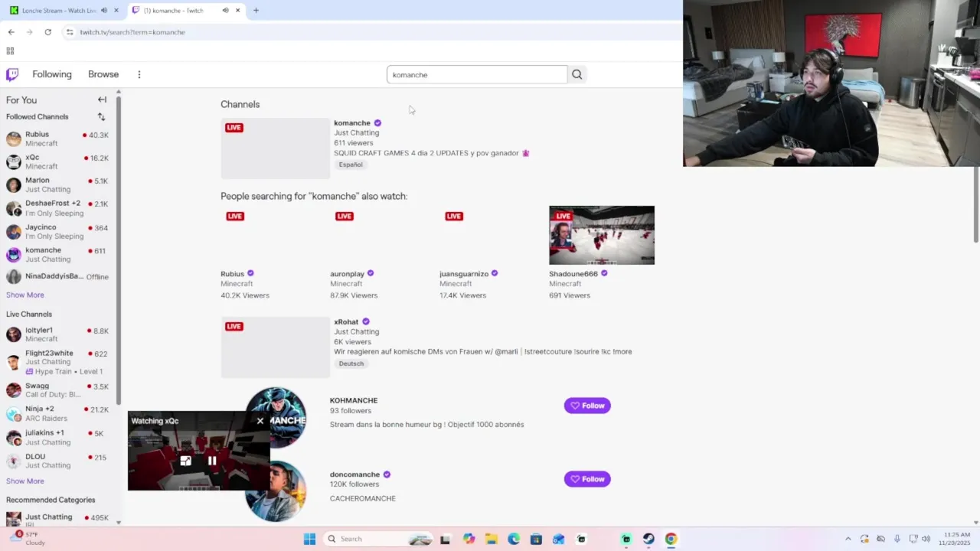The width and height of the screenshot is (980, 551).
Task: Mute the komanche Twitch tab audio
Action: 225,11
